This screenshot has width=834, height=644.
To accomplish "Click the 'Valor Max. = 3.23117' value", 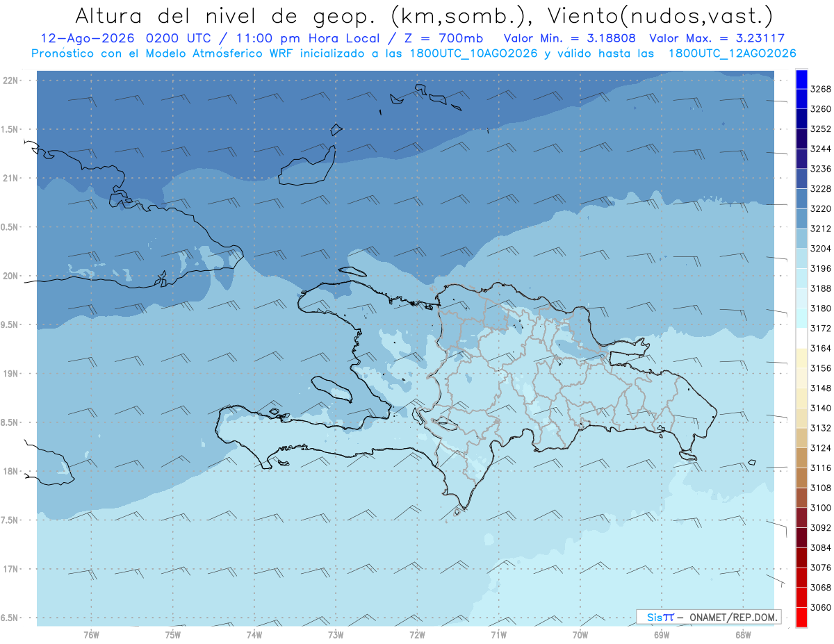I will [x=717, y=38].
